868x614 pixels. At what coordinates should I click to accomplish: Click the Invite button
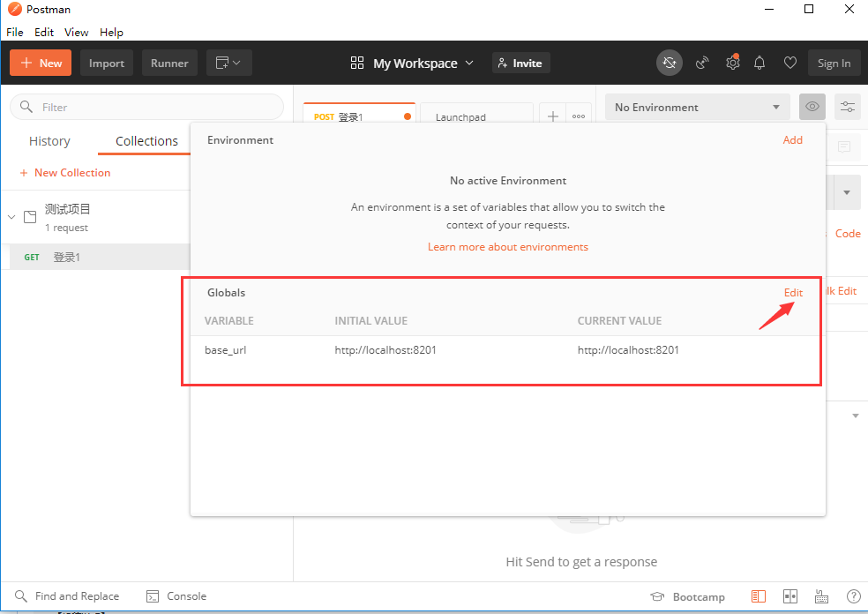tap(520, 64)
